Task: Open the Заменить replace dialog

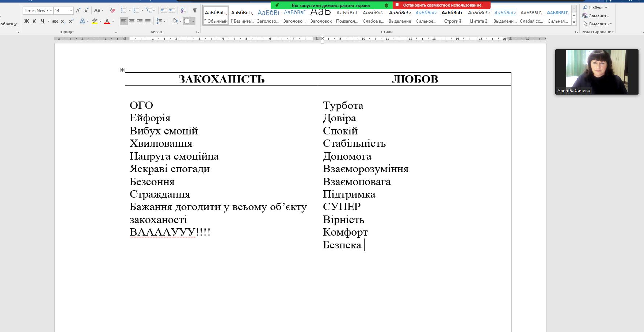Action: click(x=595, y=16)
